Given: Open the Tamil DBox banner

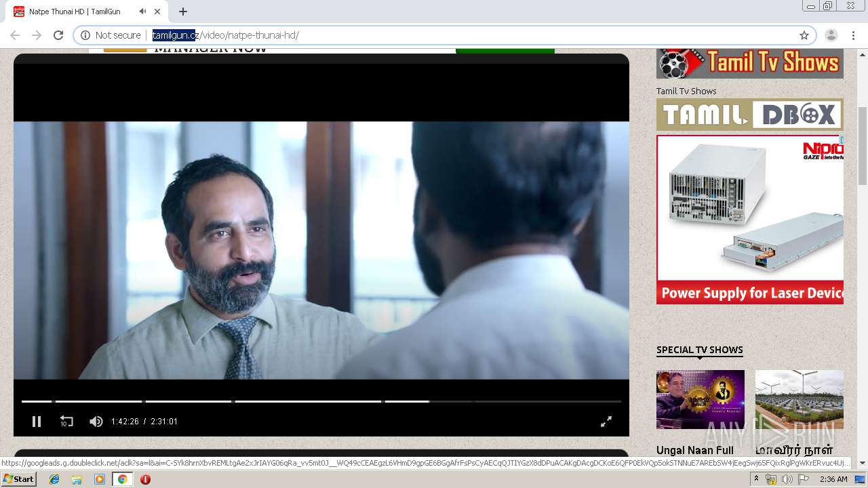Looking at the screenshot, I should [750, 115].
